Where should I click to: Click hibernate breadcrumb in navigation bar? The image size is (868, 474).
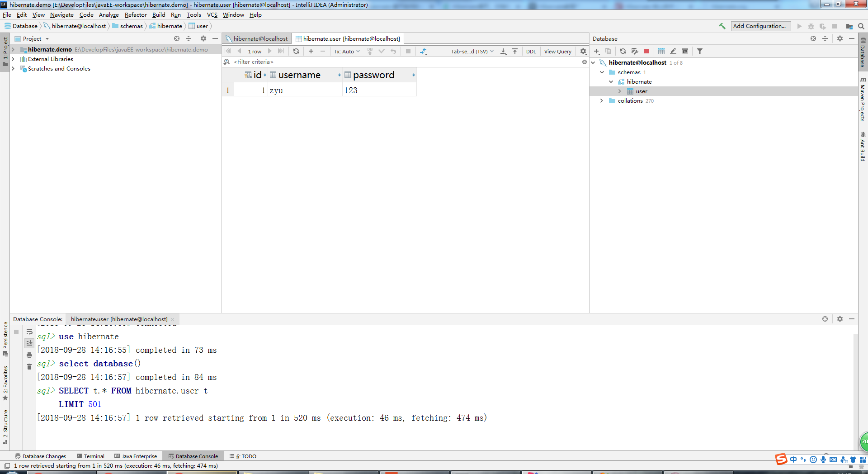(x=166, y=26)
